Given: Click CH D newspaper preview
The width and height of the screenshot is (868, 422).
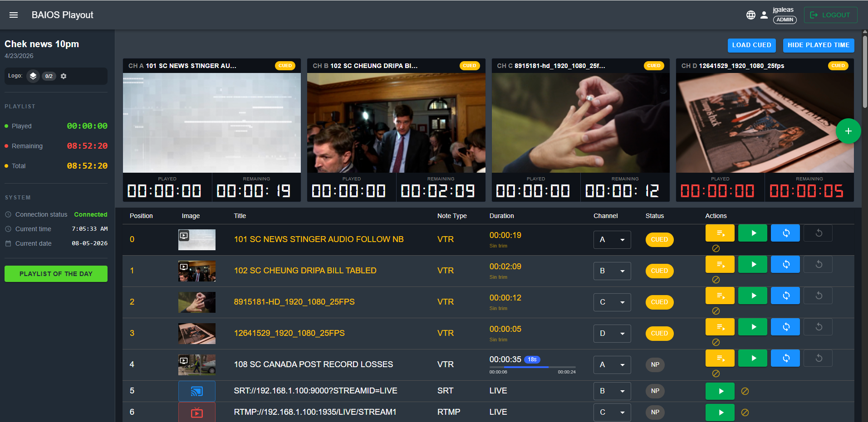Looking at the screenshot, I should [x=765, y=123].
